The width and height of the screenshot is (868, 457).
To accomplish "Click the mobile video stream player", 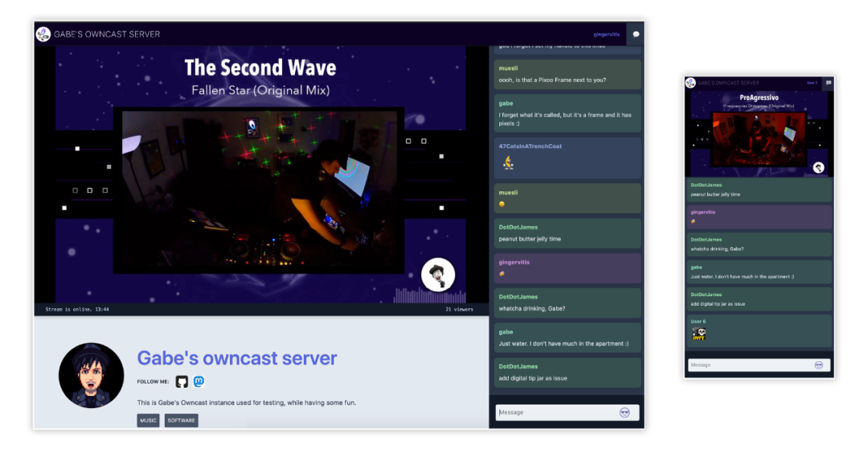I will pyautogui.click(x=759, y=134).
